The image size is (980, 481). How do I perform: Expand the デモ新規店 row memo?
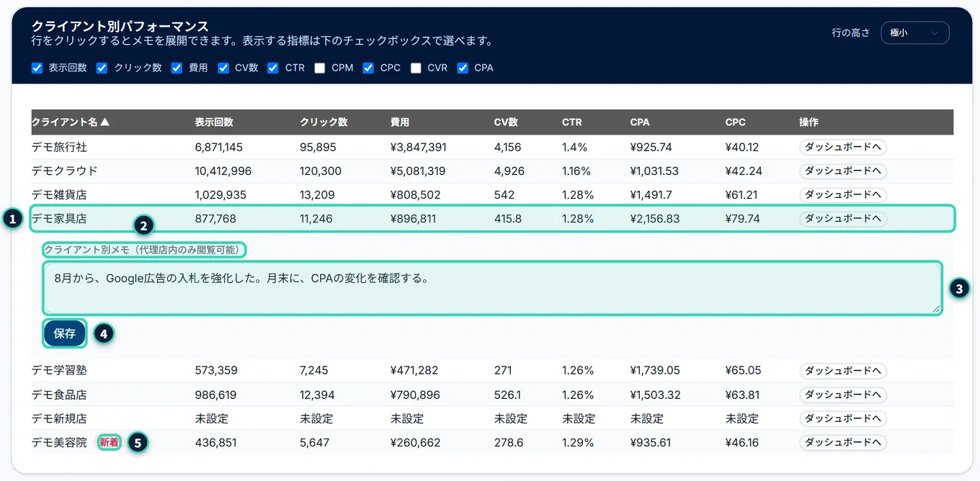(x=492, y=418)
